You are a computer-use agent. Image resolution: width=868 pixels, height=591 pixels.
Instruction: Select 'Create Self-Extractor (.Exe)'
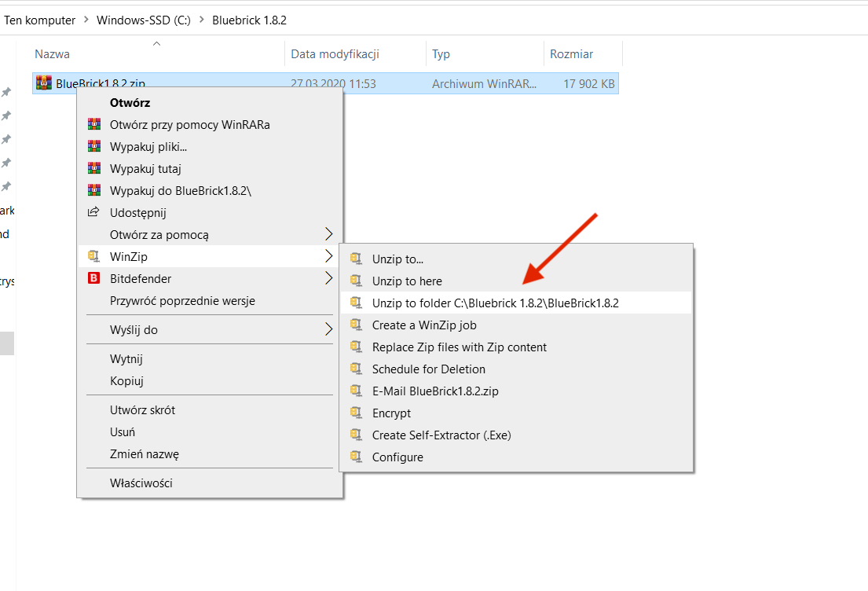click(516, 435)
